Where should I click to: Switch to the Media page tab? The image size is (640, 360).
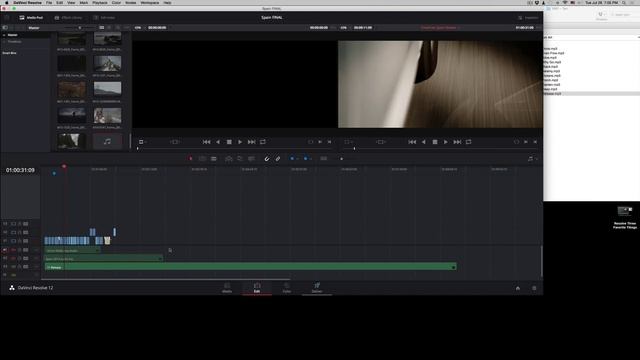pyautogui.click(x=227, y=288)
